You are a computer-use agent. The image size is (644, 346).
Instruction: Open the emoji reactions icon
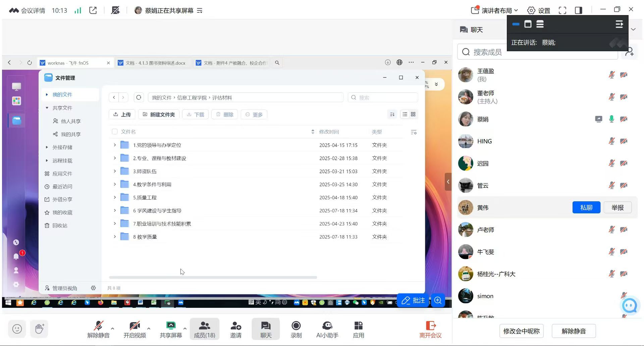pos(17,329)
